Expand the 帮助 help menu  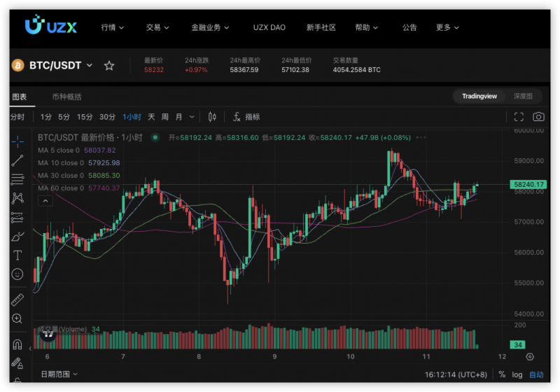click(x=366, y=27)
